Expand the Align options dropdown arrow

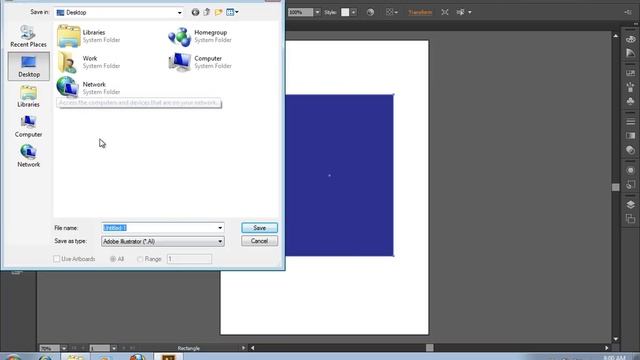click(396, 12)
